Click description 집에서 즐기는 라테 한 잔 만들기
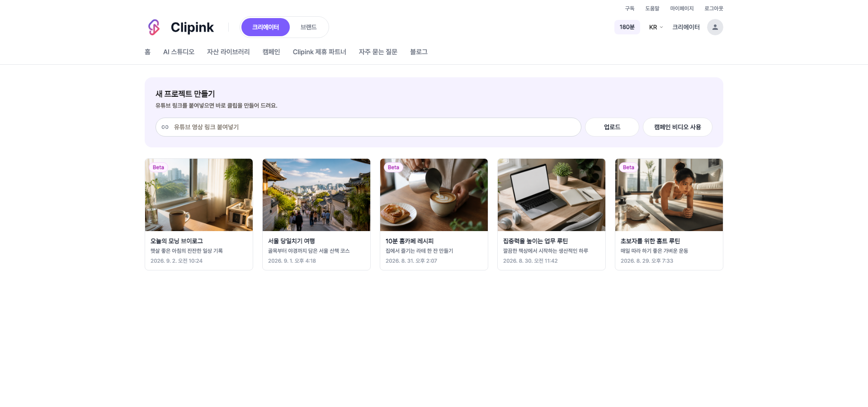The width and height of the screenshot is (868, 407). point(419,251)
